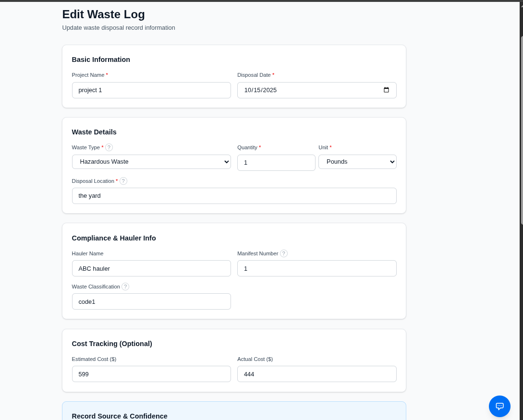Screen dimensions: 523x420
Task: Click the Disposal Location text field
Action: pos(234,196)
